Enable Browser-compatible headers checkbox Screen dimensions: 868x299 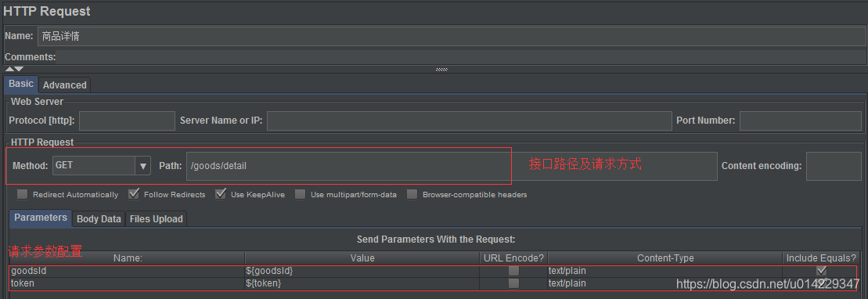[412, 194]
